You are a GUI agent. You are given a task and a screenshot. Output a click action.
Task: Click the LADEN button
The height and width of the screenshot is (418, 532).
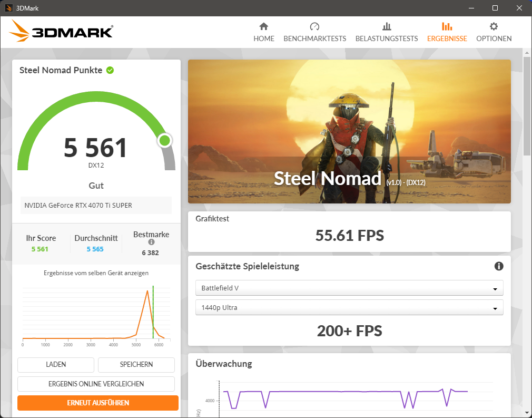click(x=56, y=364)
